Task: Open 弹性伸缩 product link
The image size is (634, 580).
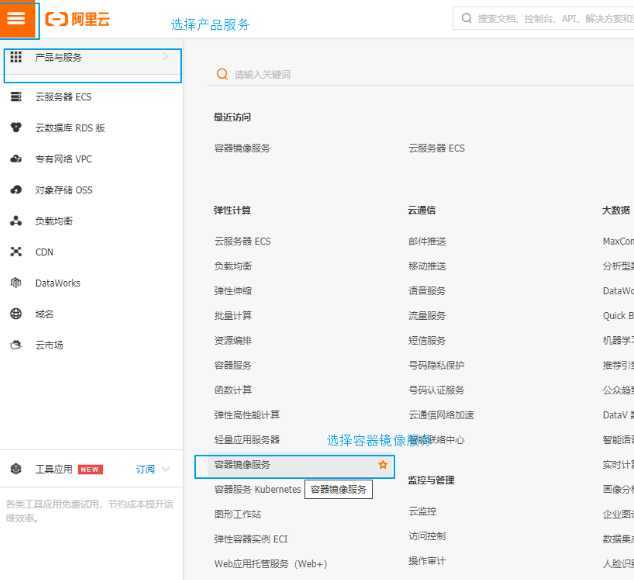Action: [x=233, y=291]
